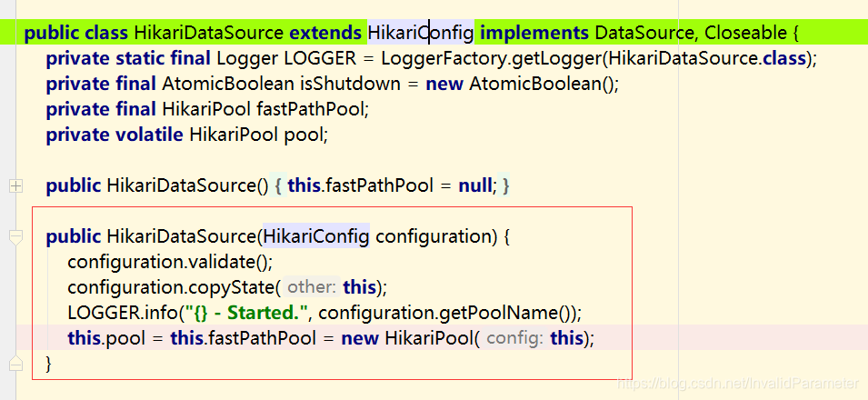Viewport: 868px width, 400px height.
Task: Click HikariDataSource.class argument
Action: (x=707, y=58)
